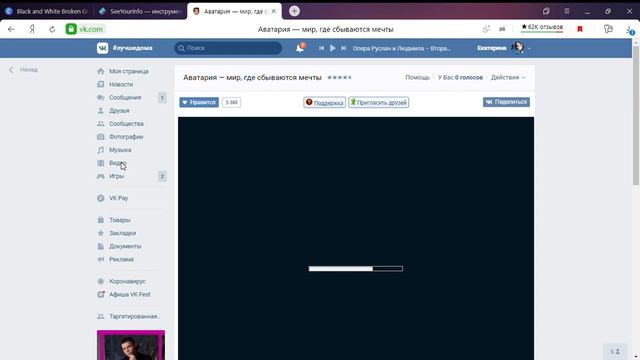Click the Помощь help link
The width and height of the screenshot is (640, 360).
(417, 78)
